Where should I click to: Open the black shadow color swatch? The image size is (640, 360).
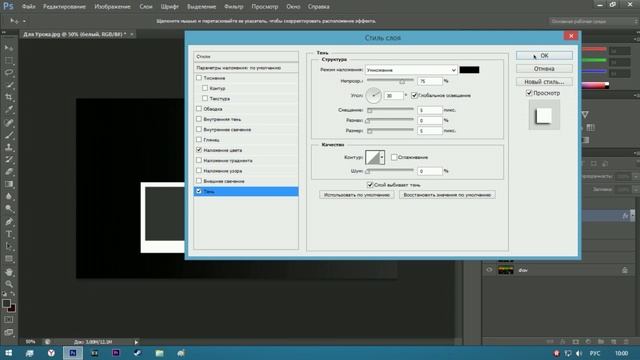[469, 70]
